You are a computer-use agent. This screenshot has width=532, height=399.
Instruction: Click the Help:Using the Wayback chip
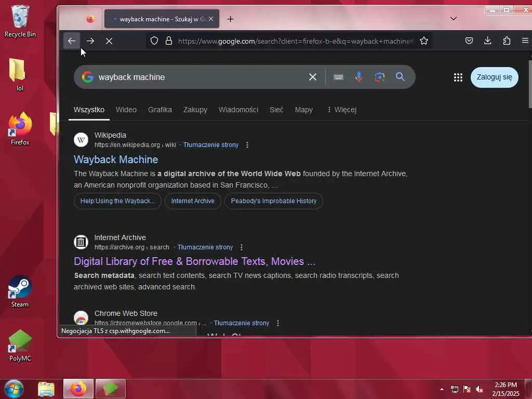click(117, 201)
